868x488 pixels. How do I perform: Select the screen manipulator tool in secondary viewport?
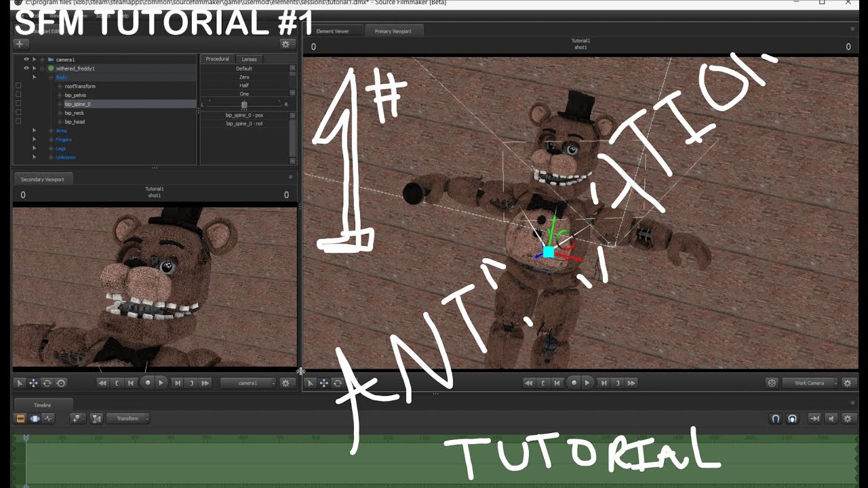[61, 383]
